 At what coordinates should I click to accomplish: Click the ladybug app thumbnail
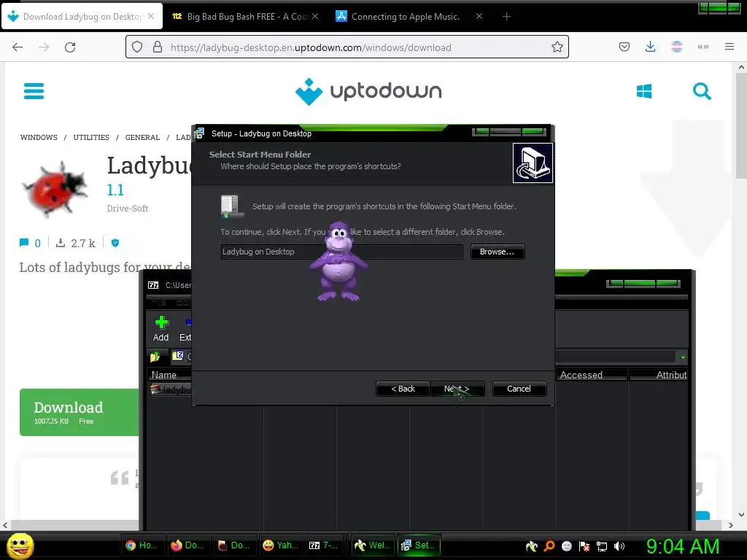pyautogui.click(x=55, y=189)
